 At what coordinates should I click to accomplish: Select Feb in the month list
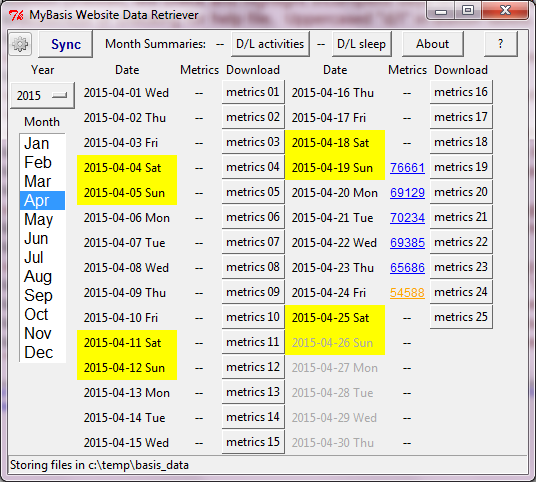[x=42, y=162]
